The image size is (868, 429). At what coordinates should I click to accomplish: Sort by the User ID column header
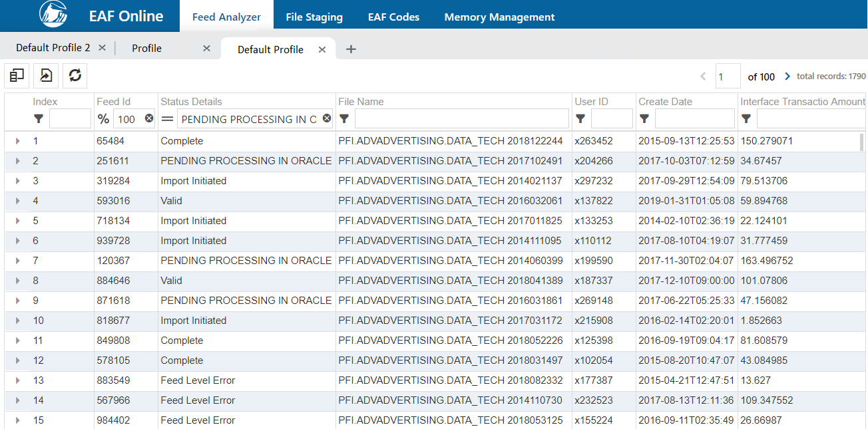[592, 102]
